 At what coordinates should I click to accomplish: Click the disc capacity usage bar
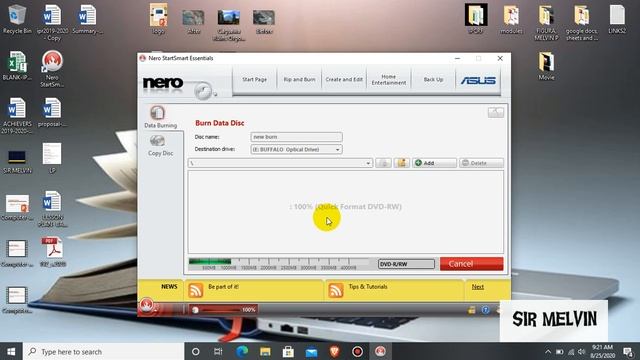click(280, 264)
